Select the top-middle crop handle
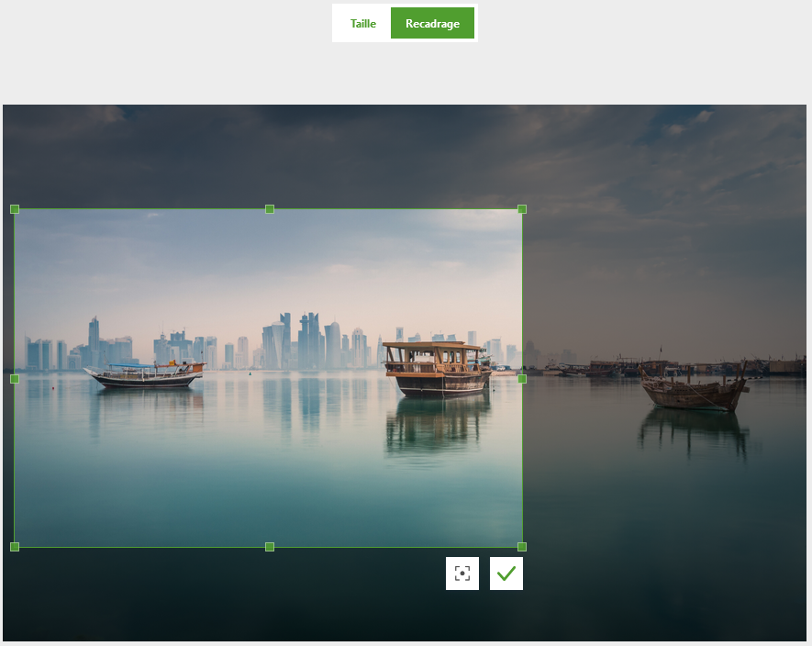Screen dimensions: 812x646 (x=270, y=209)
